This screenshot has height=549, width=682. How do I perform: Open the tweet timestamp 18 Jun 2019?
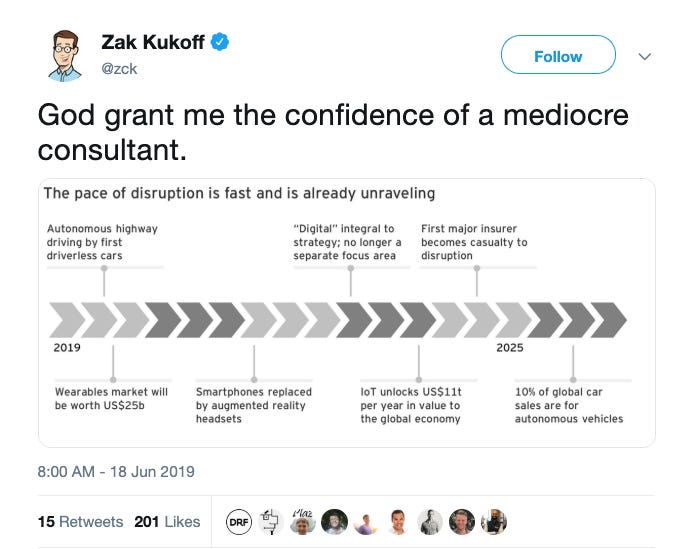[x=116, y=472]
